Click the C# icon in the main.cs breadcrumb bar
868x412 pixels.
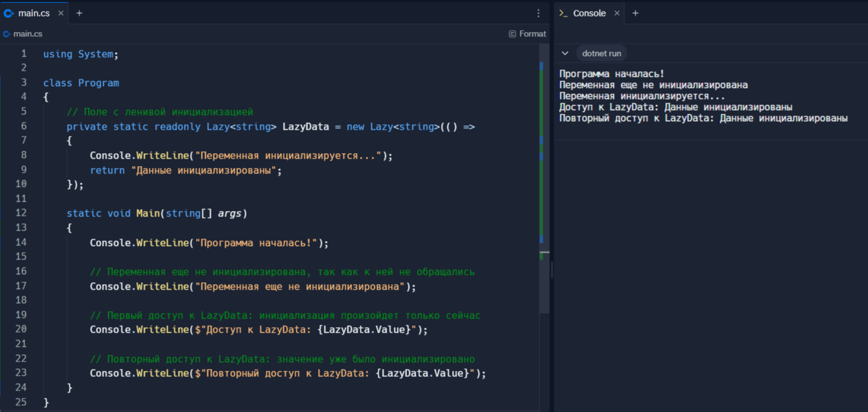click(6, 34)
